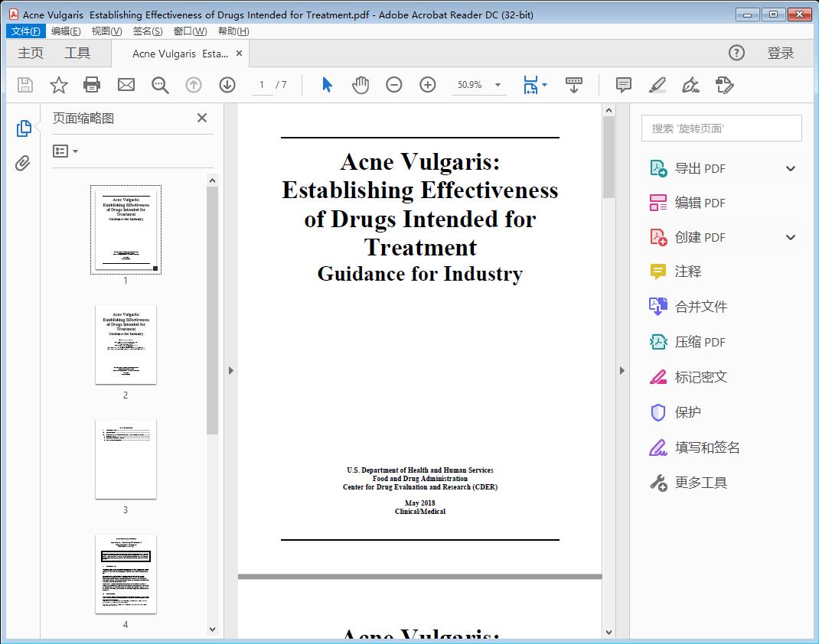Select the highlight pen tool
Screen dimensions: 819x644
[657, 84]
